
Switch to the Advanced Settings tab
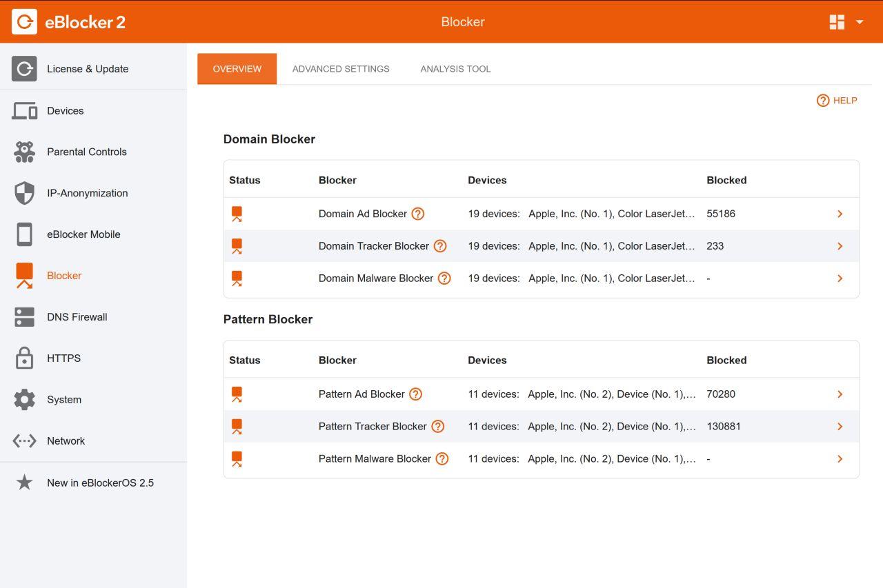(341, 69)
